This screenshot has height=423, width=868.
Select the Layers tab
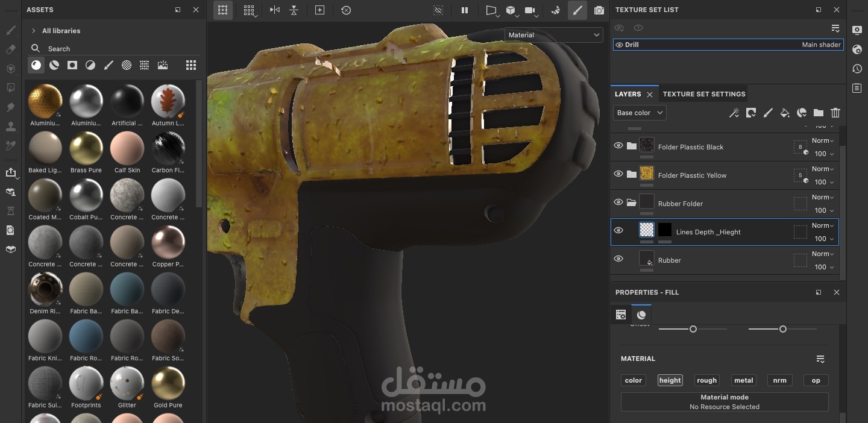coord(627,94)
